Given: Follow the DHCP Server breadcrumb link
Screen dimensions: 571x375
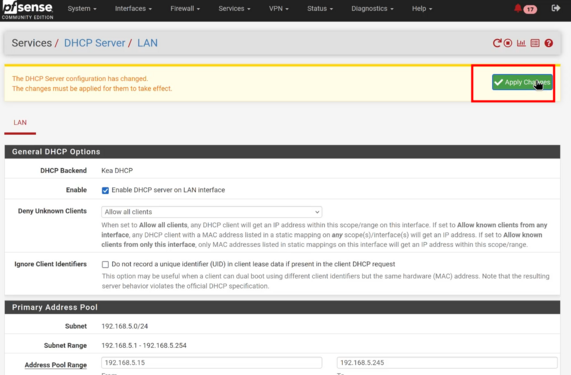Looking at the screenshot, I should tap(94, 43).
